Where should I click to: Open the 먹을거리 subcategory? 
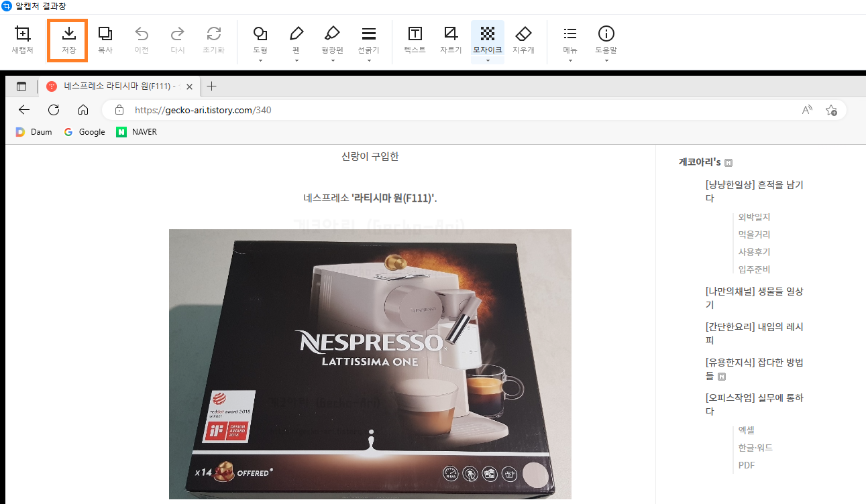pyautogui.click(x=754, y=235)
